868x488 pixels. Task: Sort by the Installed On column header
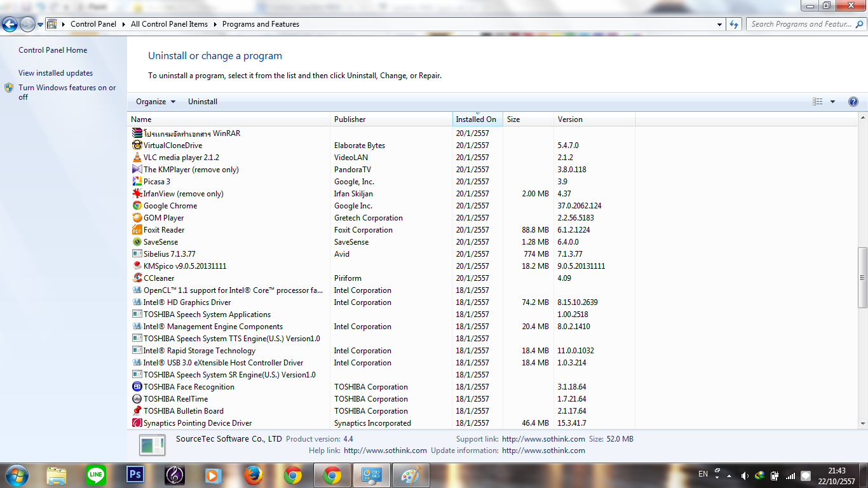(478, 119)
